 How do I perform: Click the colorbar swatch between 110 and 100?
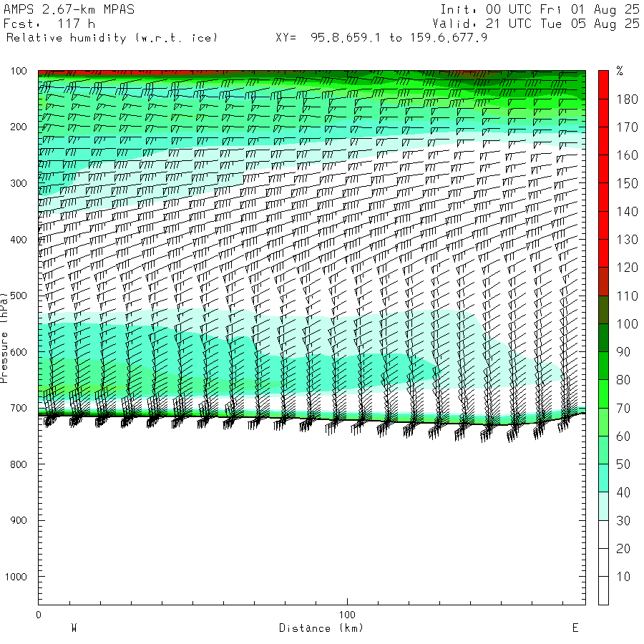(603, 310)
